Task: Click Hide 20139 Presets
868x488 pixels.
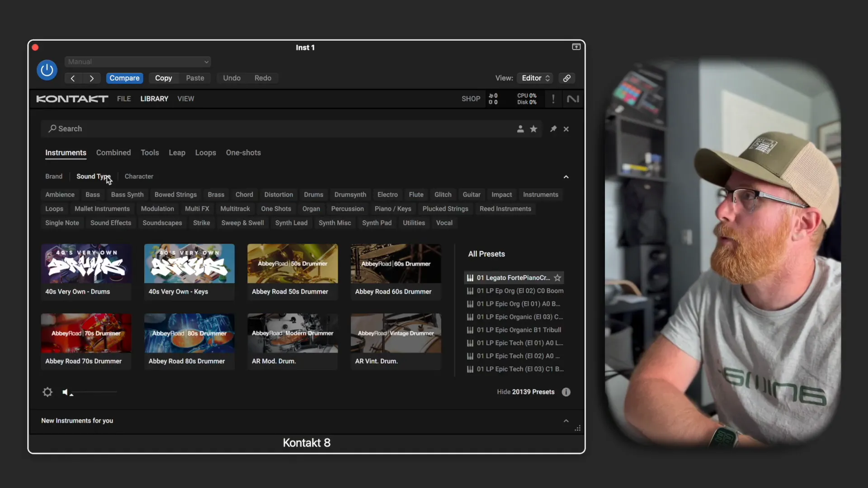Action: click(x=525, y=392)
